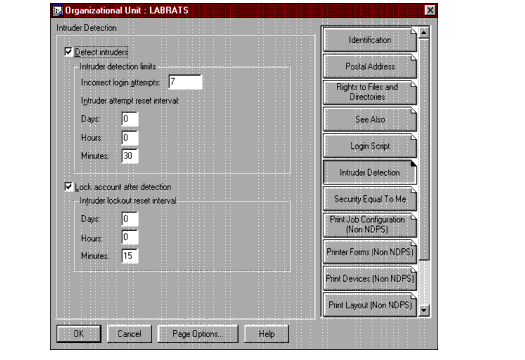Open Printer Forms (Non NDPS) page
Screen dimensions: 525x360
(x=370, y=252)
